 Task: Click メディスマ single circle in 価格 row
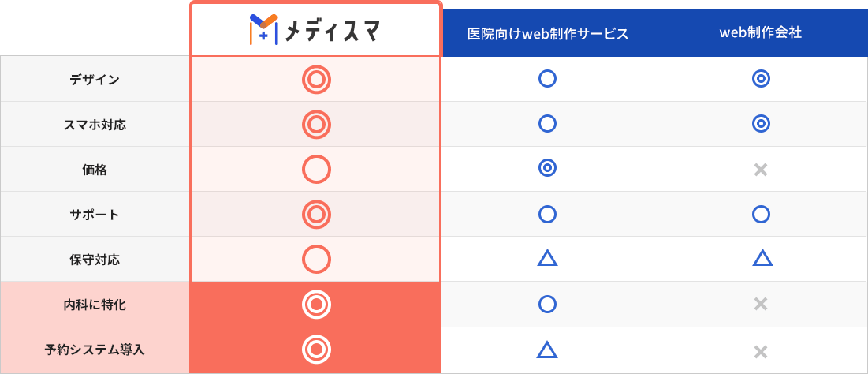point(316,170)
